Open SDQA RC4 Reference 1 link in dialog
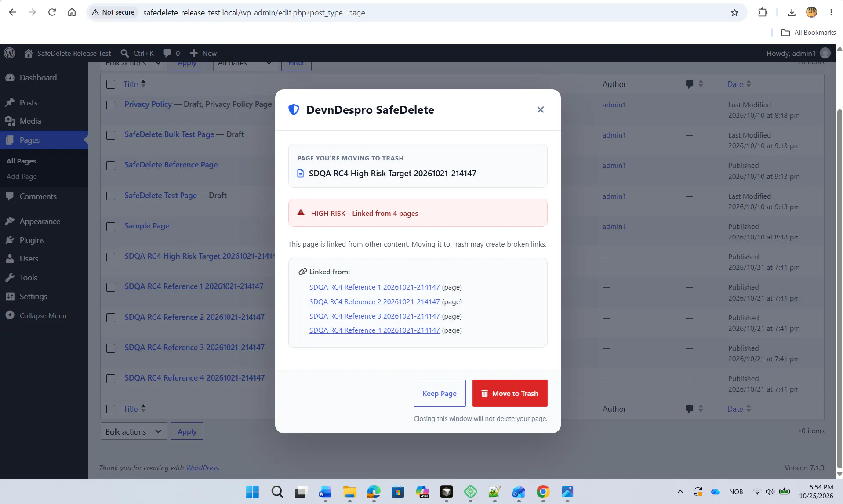843x504 pixels. tap(374, 287)
